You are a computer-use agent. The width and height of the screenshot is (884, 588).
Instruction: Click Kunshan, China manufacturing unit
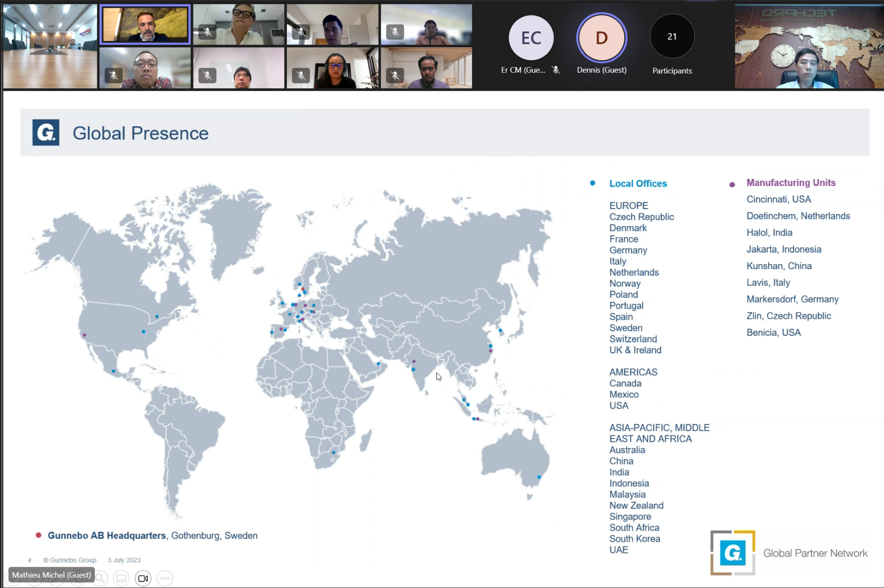tap(779, 266)
